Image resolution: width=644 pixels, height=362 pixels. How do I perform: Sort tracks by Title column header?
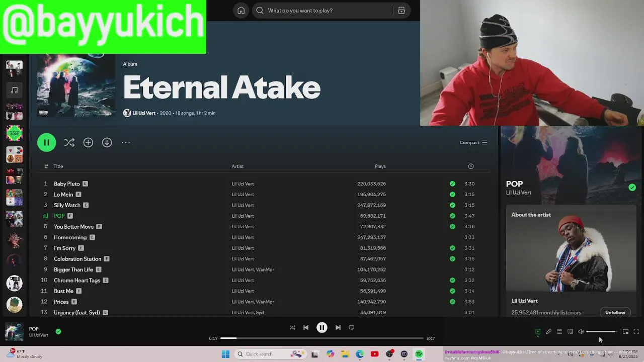[x=58, y=166]
